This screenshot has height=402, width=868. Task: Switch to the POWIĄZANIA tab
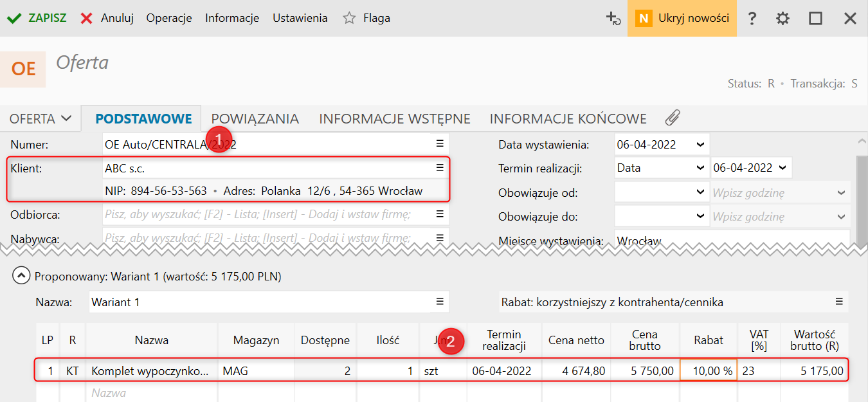click(x=255, y=118)
